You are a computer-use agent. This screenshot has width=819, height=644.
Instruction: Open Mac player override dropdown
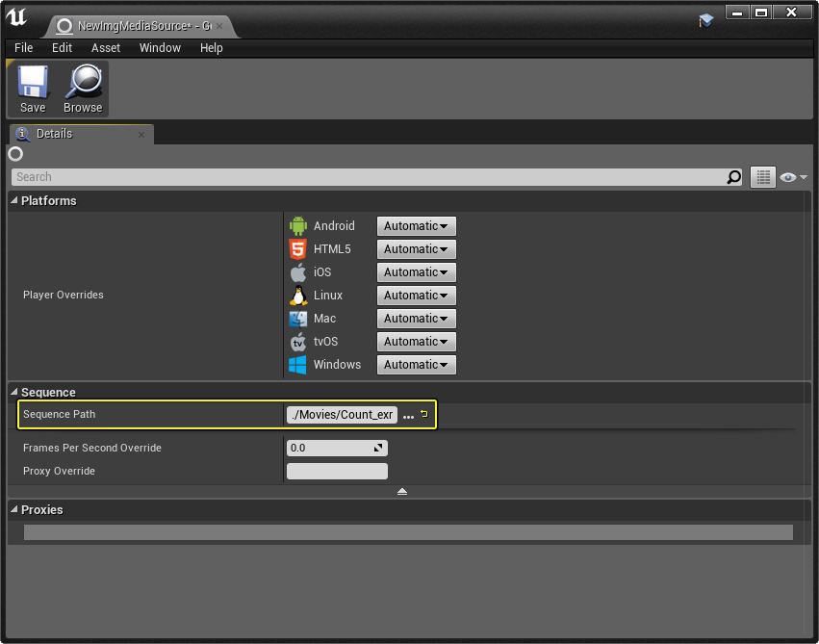(417, 319)
